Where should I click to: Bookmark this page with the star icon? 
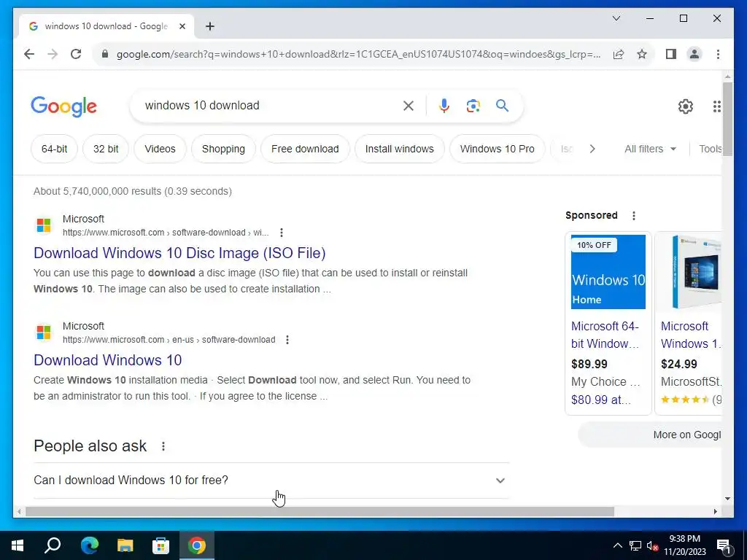pos(642,54)
